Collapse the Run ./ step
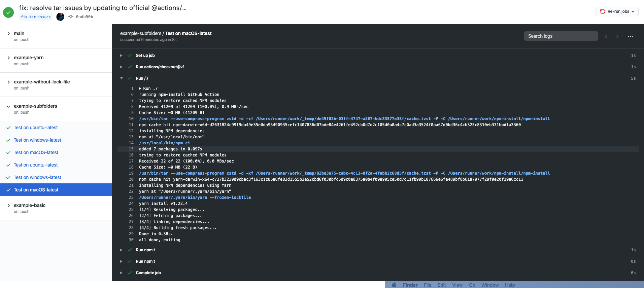644x288 pixels. (x=121, y=78)
